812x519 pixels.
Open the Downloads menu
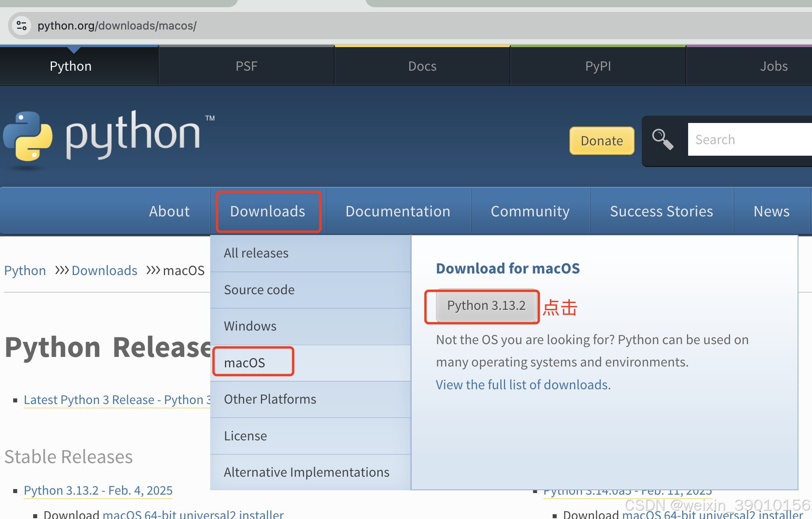tap(268, 211)
